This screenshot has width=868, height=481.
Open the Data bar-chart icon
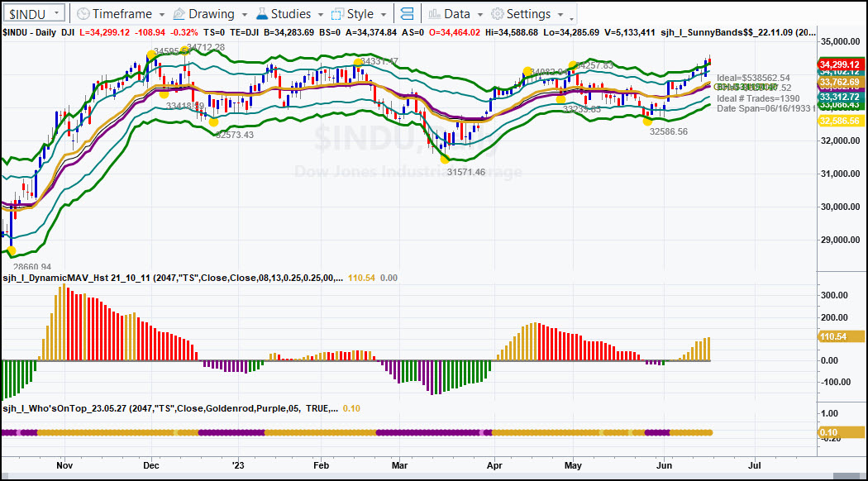point(435,14)
